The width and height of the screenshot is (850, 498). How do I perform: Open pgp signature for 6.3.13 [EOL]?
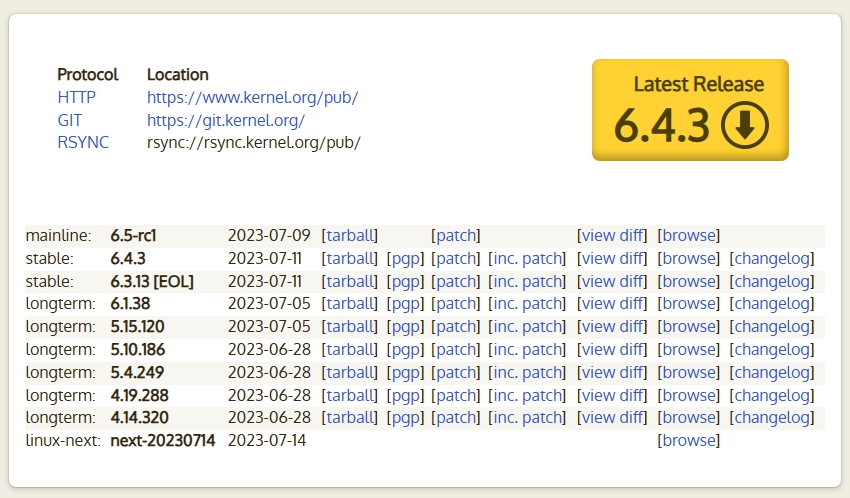click(x=405, y=282)
